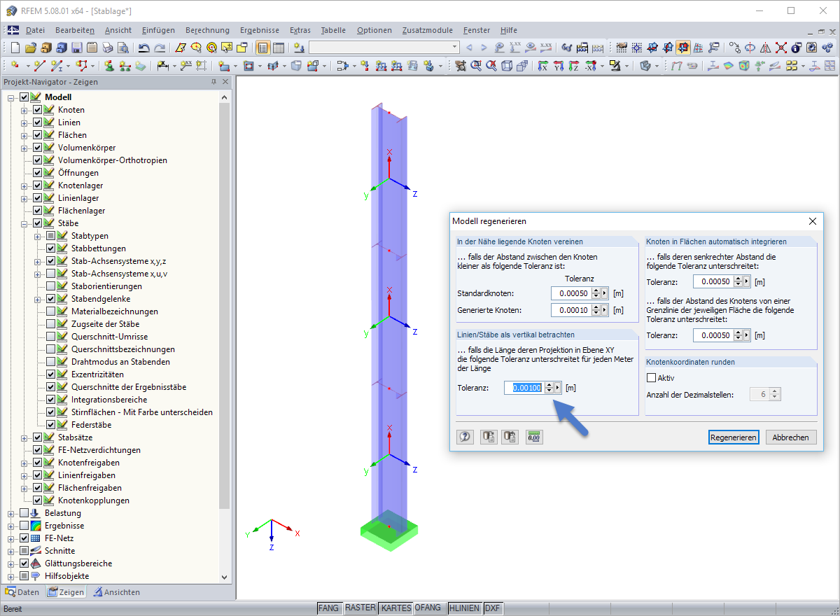Click the red X delete icon in the top toolbar
Image resolution: width=840 pixels, height=616 pixels.
[x=780, y=48]
